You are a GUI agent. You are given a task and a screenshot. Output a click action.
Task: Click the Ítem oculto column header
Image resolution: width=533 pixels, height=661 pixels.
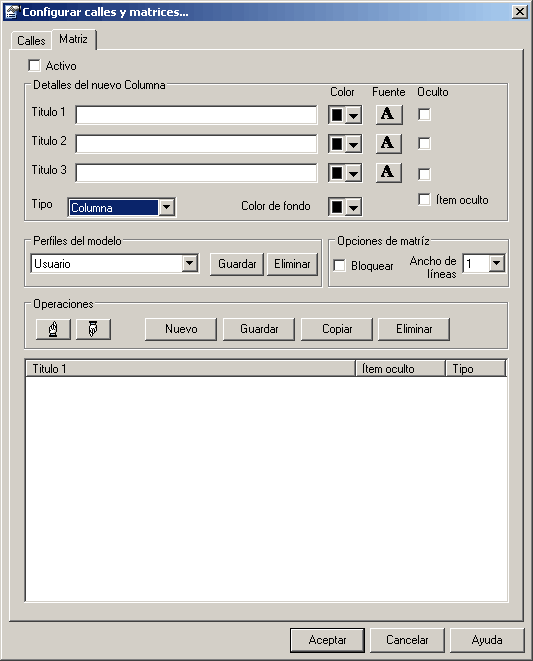tap(401, 368)
